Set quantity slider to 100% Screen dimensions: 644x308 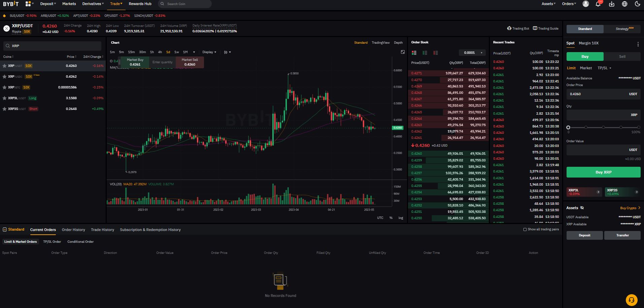639,127
